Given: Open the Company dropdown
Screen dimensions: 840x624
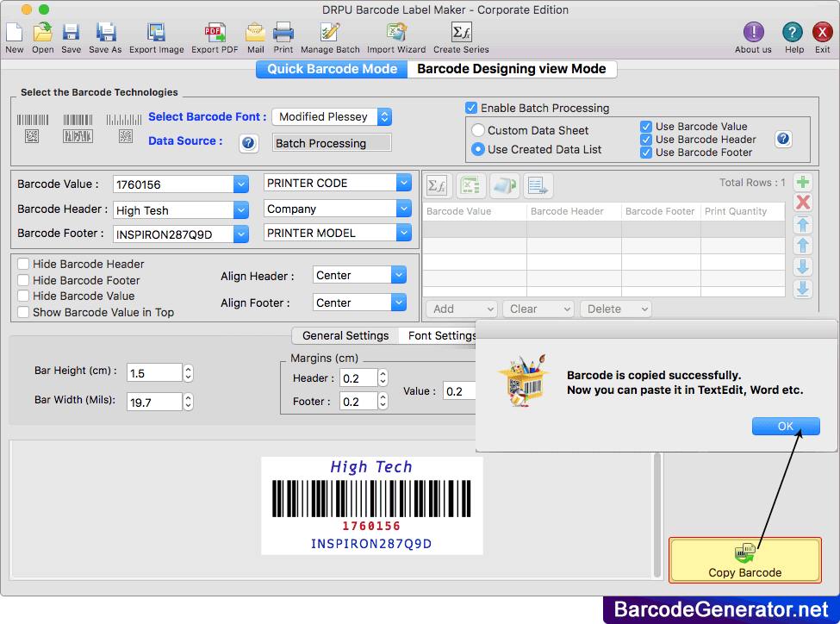Looking at the screenshot, I should (403, 209).
